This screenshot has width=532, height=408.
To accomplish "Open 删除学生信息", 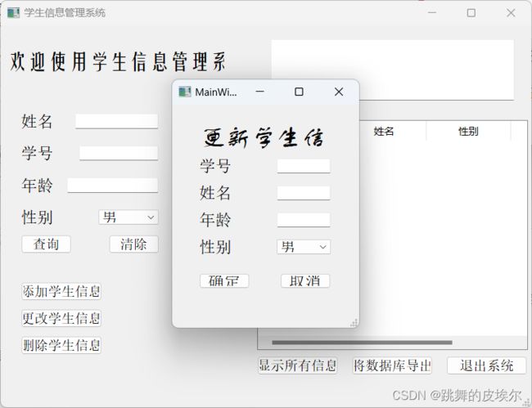I will coord(61,345).
